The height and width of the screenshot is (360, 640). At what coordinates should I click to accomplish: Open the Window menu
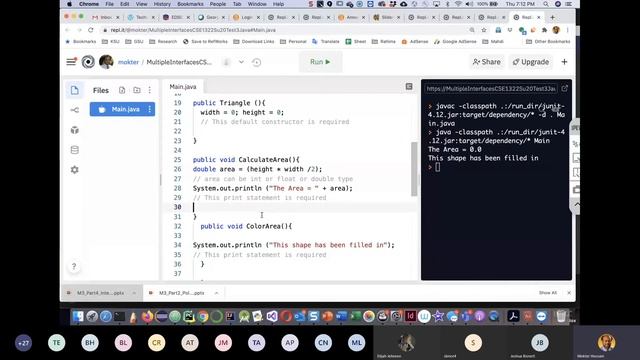(257, 4)
